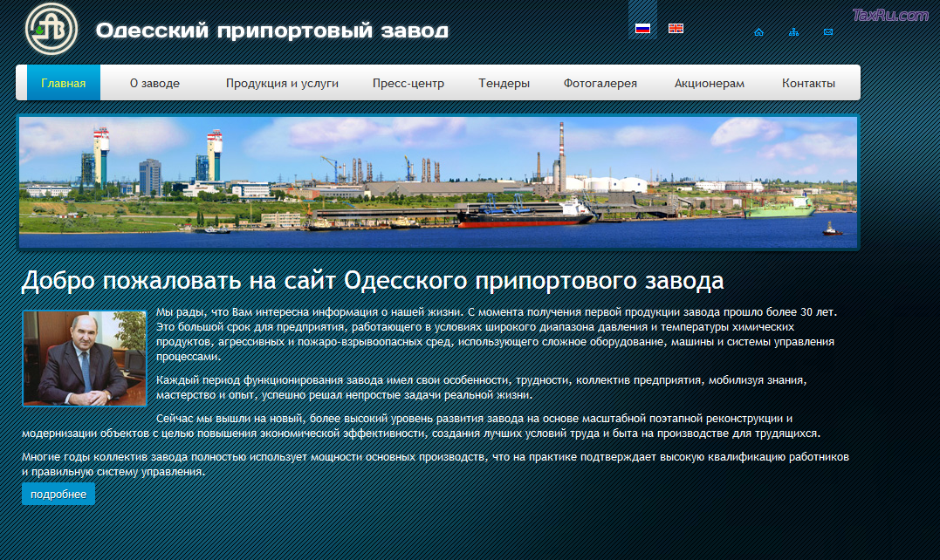This screenshot has width=940, height=560.
Task: Open the Фотогалерея page
Action: (600, 84)
